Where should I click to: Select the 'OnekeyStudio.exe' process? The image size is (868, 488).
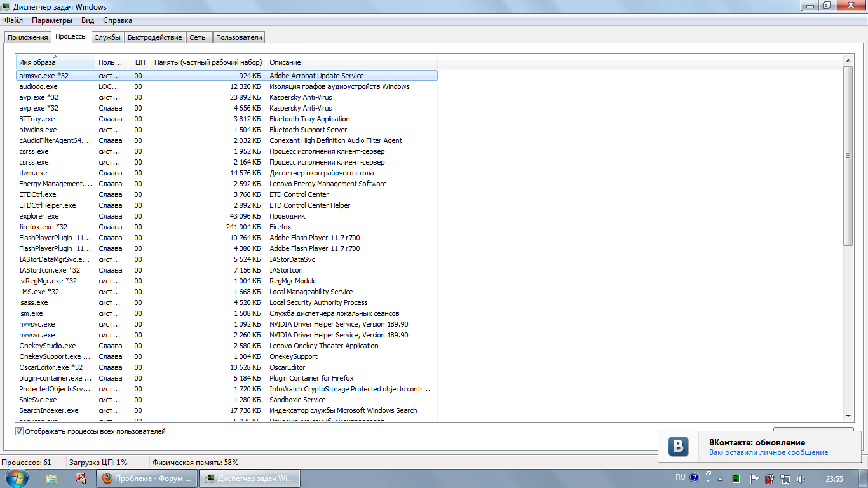[x=226, y=346]
